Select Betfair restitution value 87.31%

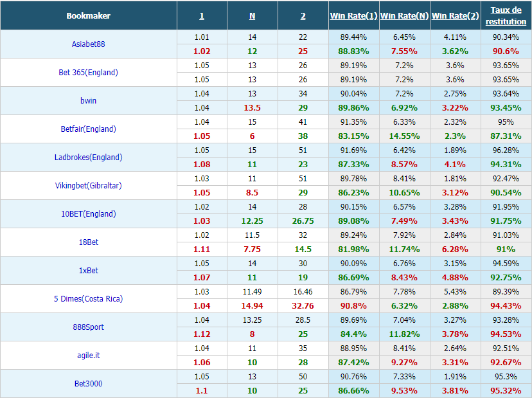point(506,136)
